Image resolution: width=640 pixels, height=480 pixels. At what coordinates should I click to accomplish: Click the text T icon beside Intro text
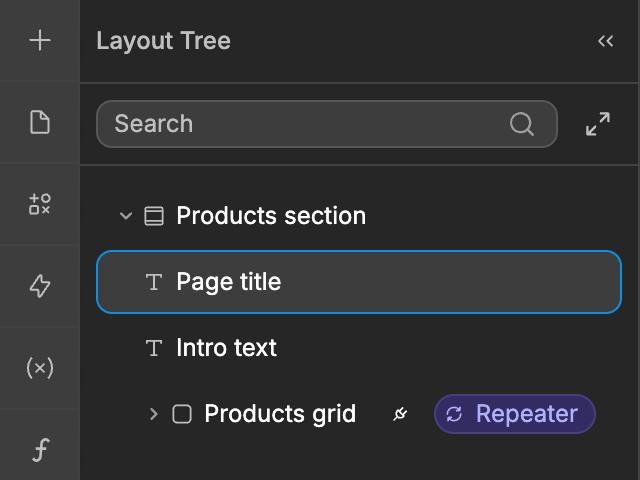point(154,348)
